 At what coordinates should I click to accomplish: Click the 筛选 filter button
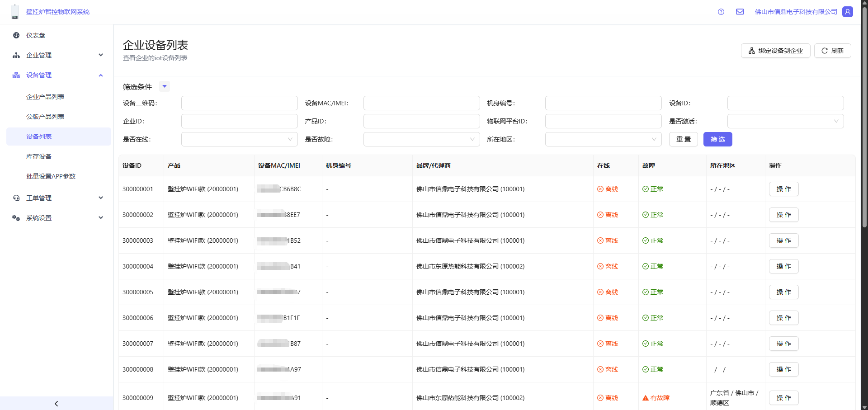pyautogui.click(x=717, y=139)
